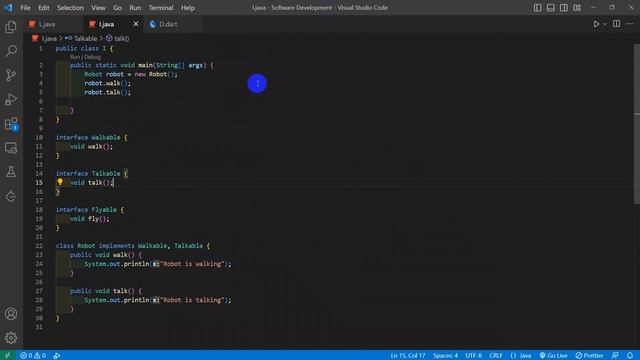
Task: Click the Run CodeLens above main
Action: pos(75,57)
